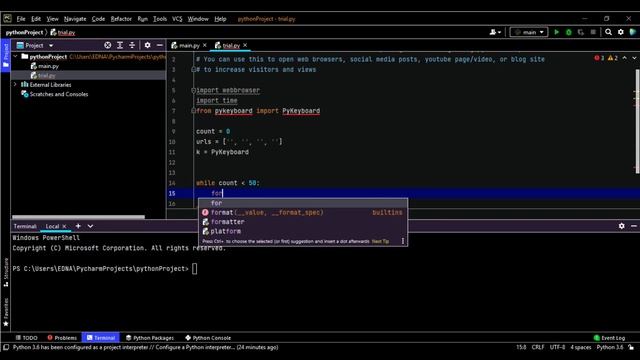Open the Edit menu
The width and height of the screenshot is (640, 360).
[x=36, y=19]
